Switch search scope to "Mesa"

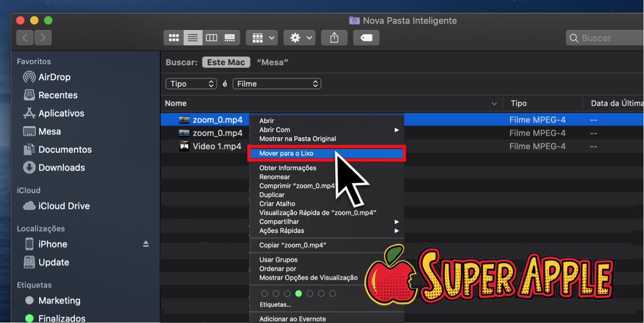coord(273,62)
